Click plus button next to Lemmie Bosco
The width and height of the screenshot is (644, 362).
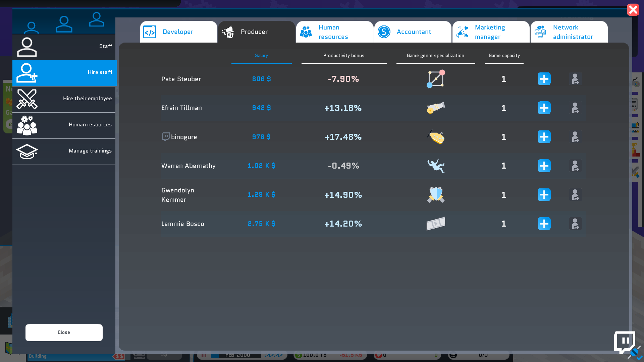544,224
